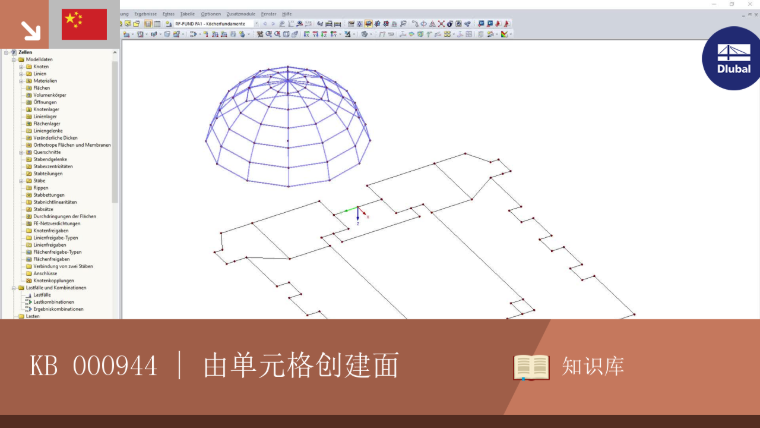This screenshot has width=760, height=428.
Task: Click the Chinese flag icon
Action: tap(84, 24)
